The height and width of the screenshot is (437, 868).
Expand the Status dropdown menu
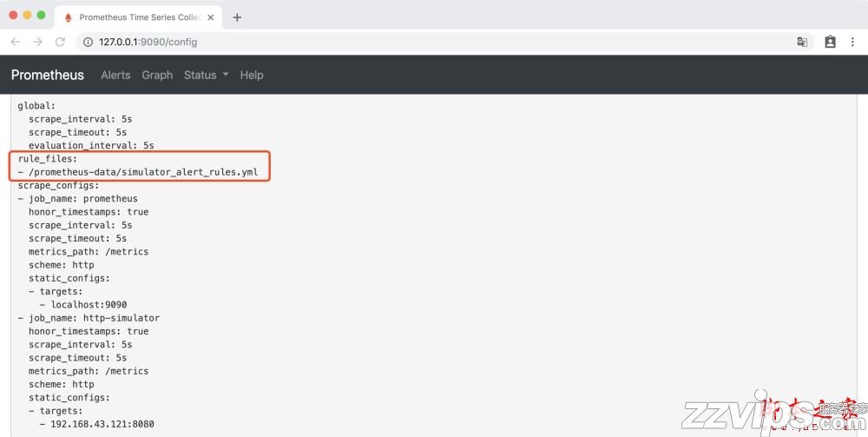pos(206,75)
